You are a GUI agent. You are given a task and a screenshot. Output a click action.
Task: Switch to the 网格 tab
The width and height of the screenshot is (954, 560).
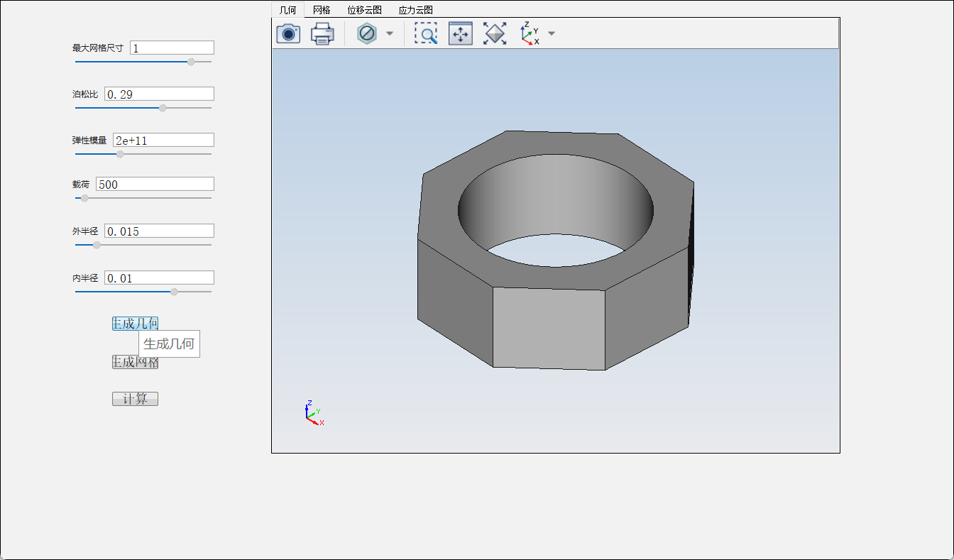[322, 10]
